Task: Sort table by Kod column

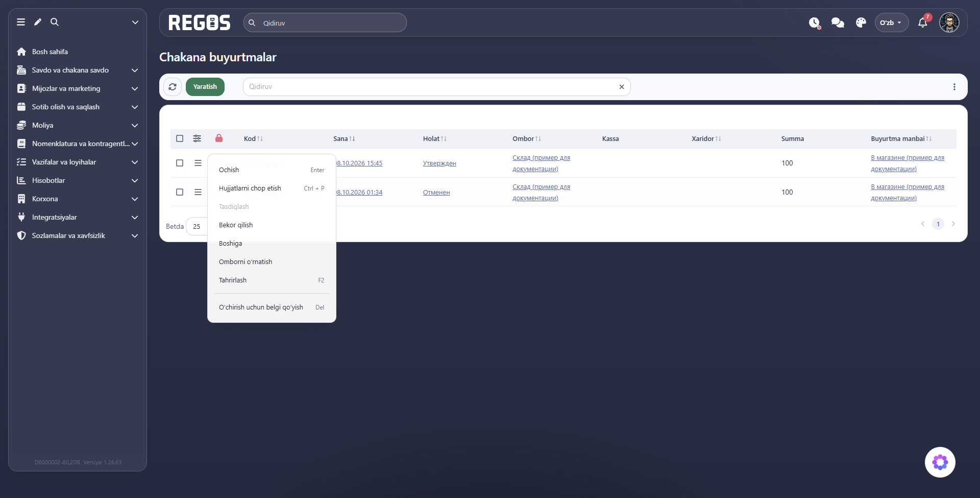Action: [x=253, y=138]
